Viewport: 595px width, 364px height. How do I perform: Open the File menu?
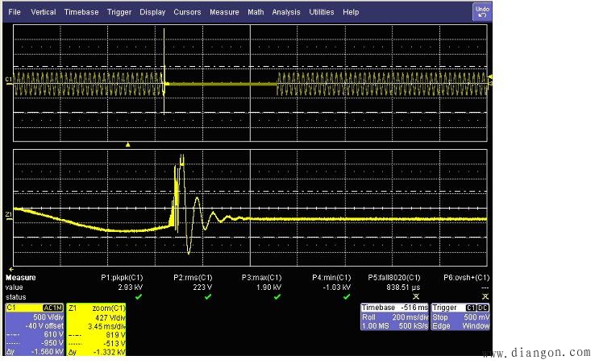(15, 13)
